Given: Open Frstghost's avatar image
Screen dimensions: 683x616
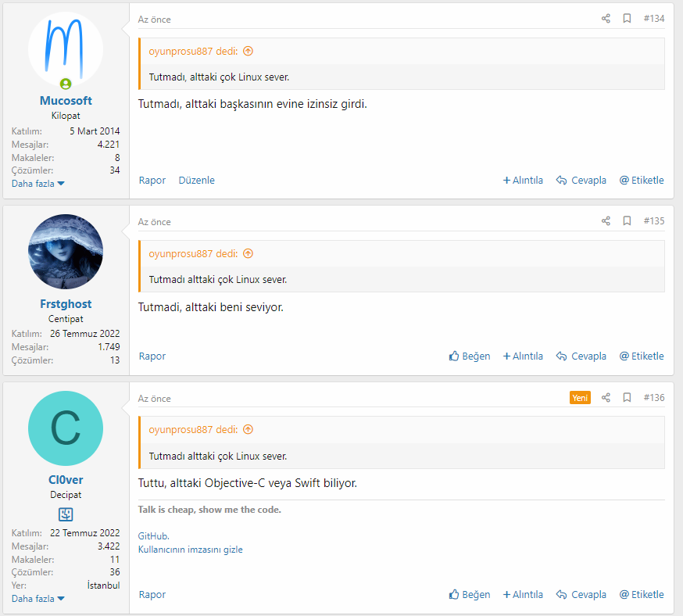Looking at the screenshot, I should [x=66, y=252].
